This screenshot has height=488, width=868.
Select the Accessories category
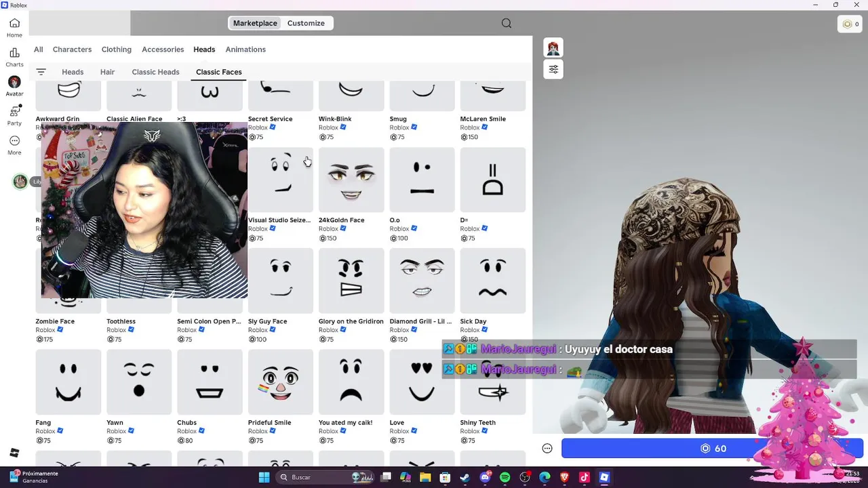[163, 49]
